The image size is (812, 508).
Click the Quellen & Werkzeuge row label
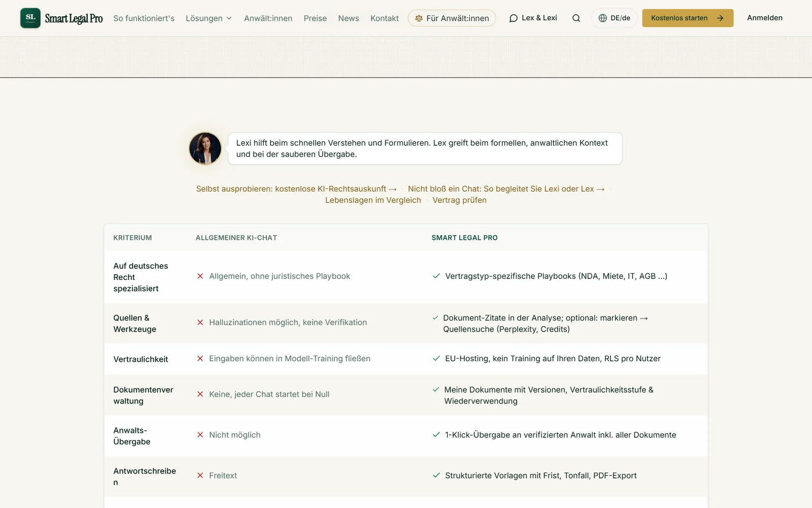coord(135,324)
